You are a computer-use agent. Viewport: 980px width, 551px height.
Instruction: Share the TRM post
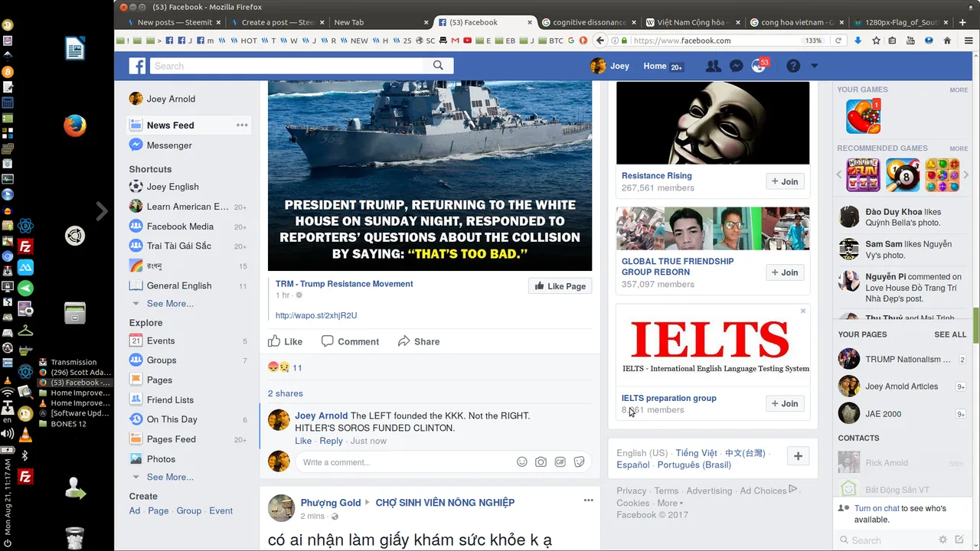click(419, 341)
